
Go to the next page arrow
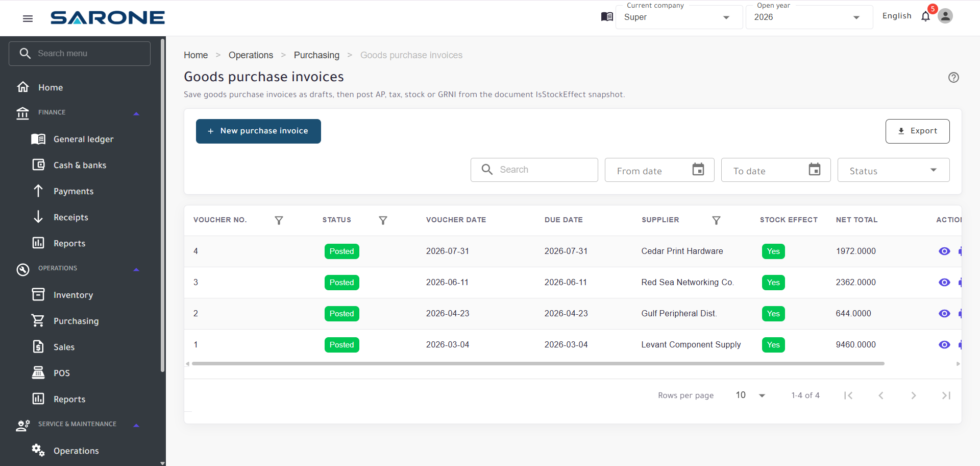click(914, 395)
